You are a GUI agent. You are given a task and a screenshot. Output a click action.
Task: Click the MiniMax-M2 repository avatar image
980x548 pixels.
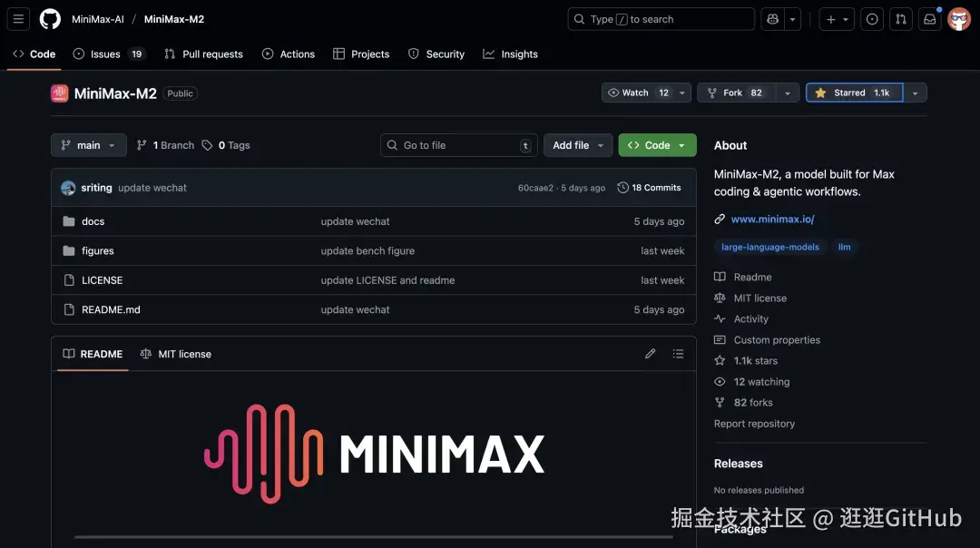[x=59, y=93]
